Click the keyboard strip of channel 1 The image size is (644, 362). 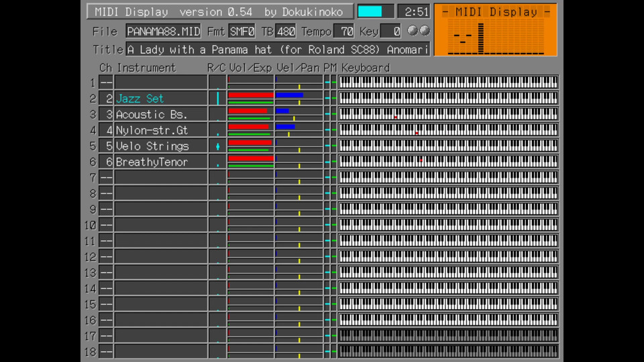point(448,82)
